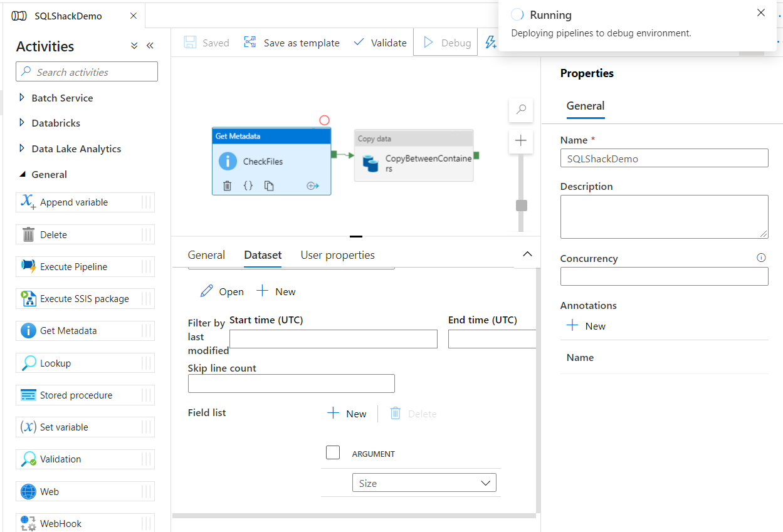The image size is (783, 532).
Task: Collapse the Activities pane with double chevron
Action: coord(150,46)
